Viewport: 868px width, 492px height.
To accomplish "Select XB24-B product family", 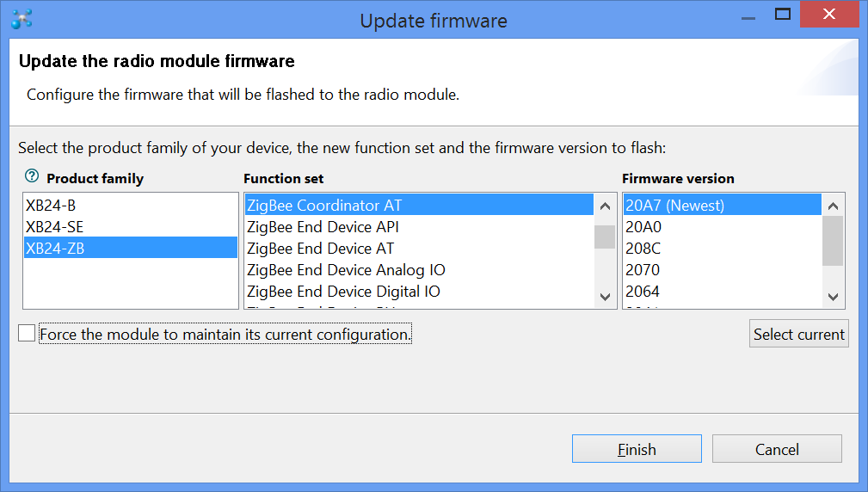I will (x=45, y=206).
